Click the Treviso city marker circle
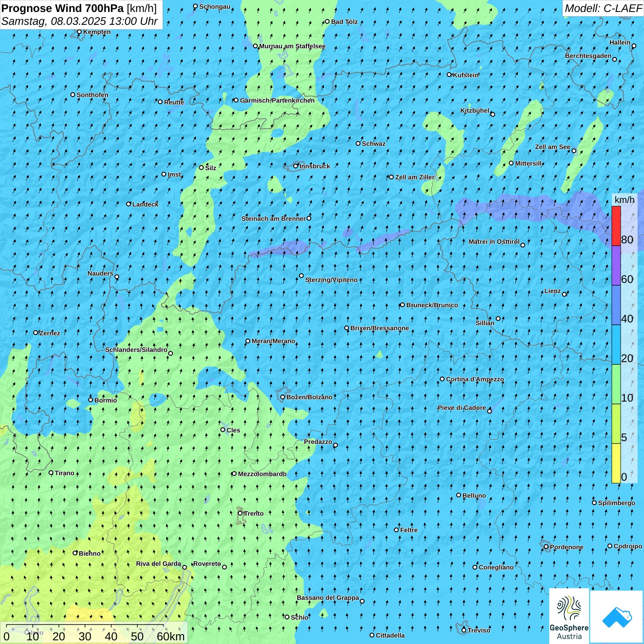Viewport: 644px width, 644px height. (x=464, y=630)
